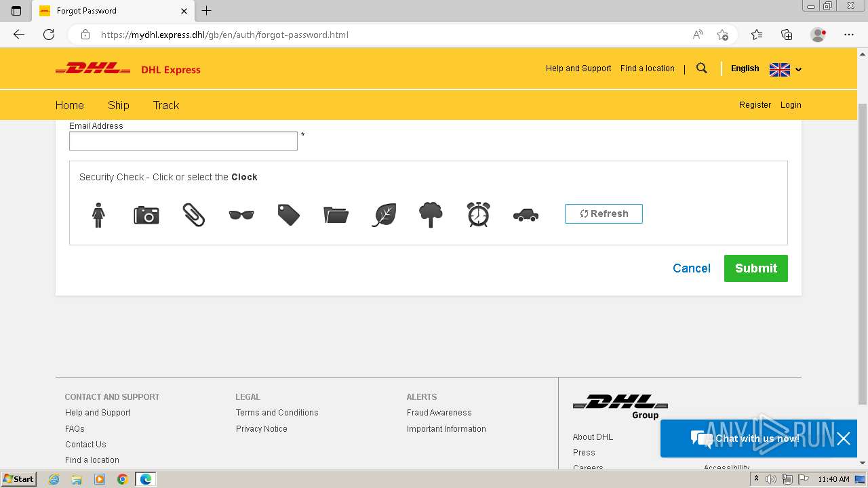Image resolution: width=868 pixels, height=488 pixels.
Task: Open footer Find a location link
Action: (x=92, y=460)
